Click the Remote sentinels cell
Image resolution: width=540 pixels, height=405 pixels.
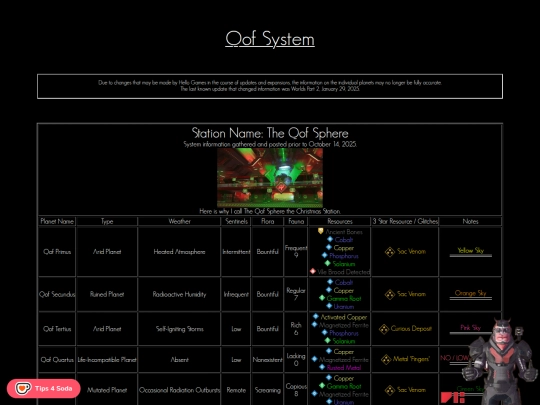pyautogui.click(x=236, y=390)
